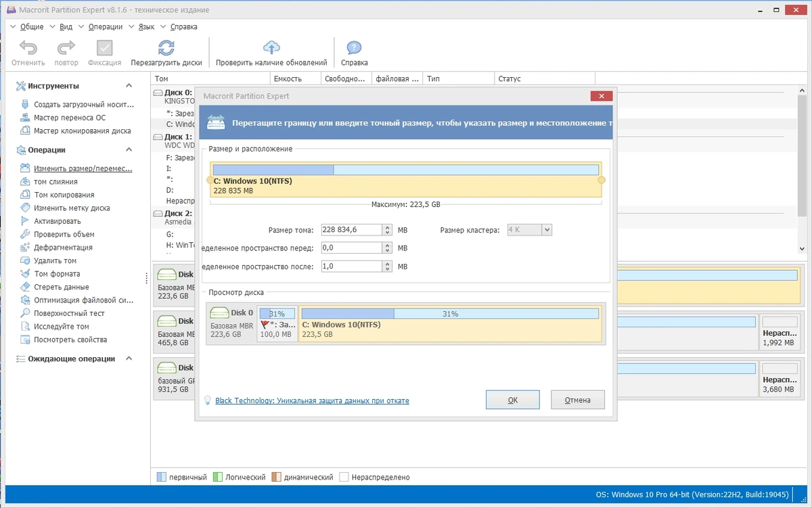The width and height of the screenshot is (812, 508).
Task: Open Исследуйте том operation
Action: click(x=62, y=327)
